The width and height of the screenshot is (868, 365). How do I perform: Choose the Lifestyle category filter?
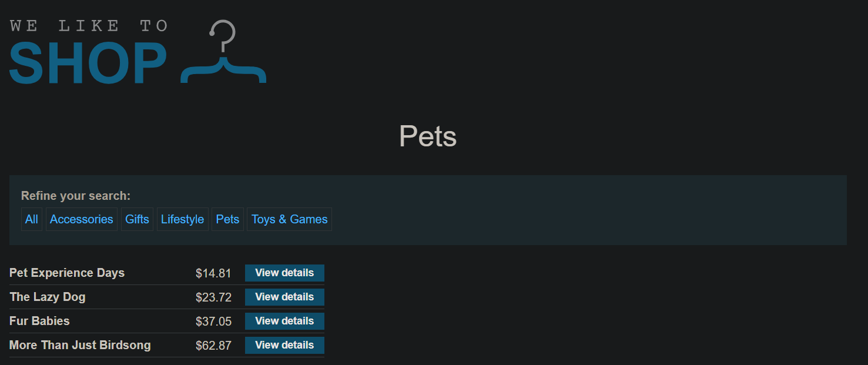182,219
